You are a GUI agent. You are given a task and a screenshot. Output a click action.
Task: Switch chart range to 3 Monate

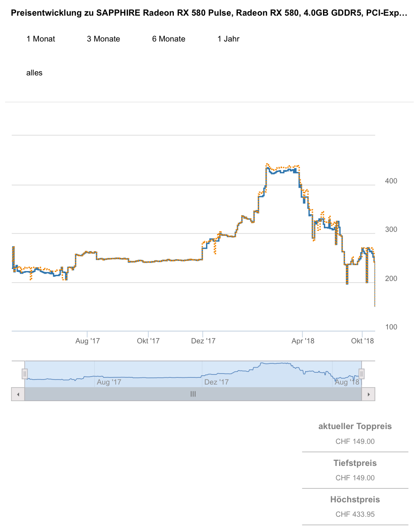point(103,39)
